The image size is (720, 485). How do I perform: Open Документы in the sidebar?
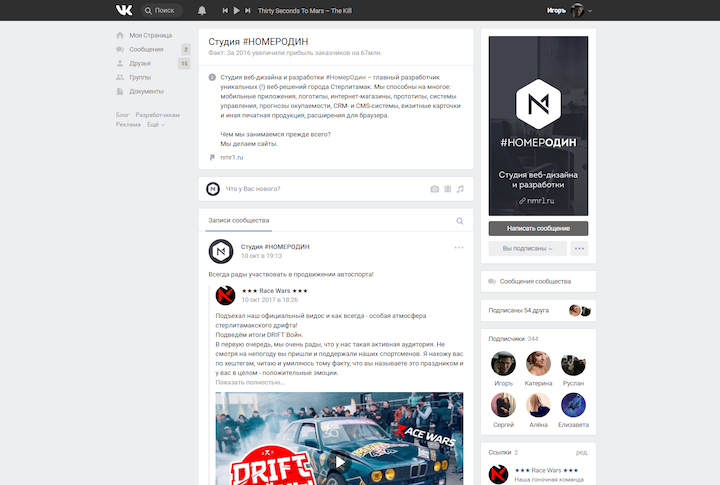pyautogui.click(x=146, y=91)
